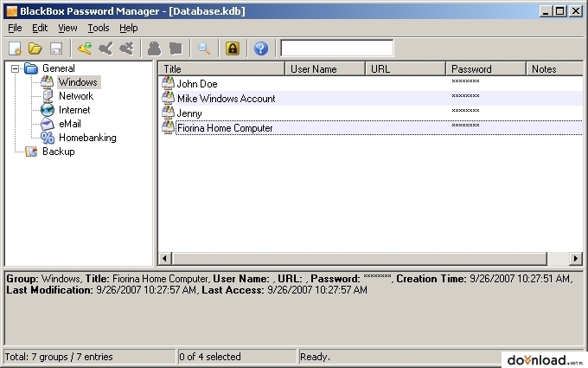Click the Find magnifier toolbar icon
The height and width of the screenshot is (368, 588).
(203, 48)
